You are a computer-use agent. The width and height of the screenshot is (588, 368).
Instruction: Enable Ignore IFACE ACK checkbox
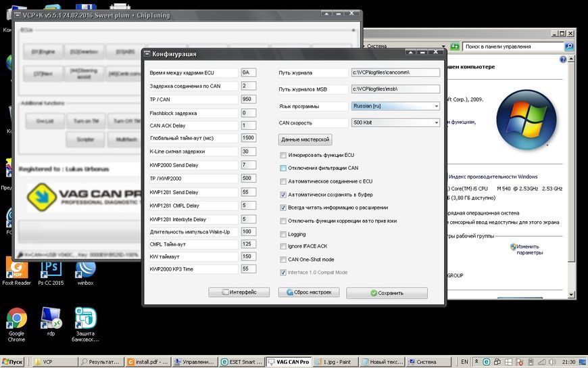point(283,246)
